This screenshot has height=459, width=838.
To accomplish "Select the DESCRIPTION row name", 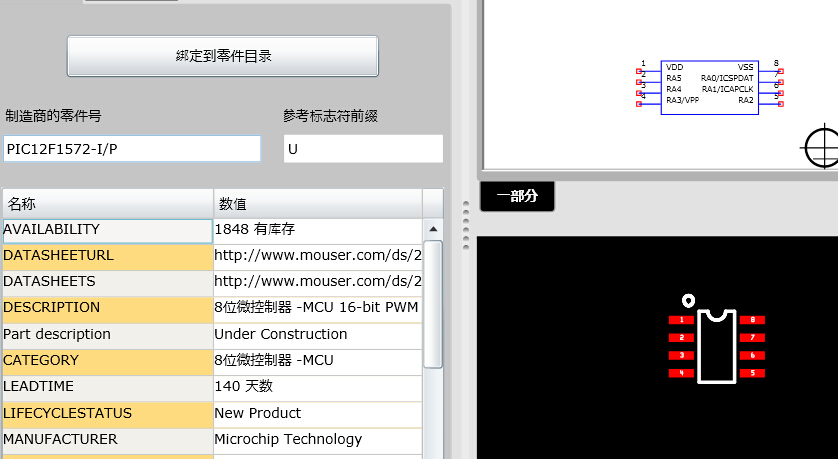I will 108,310.
